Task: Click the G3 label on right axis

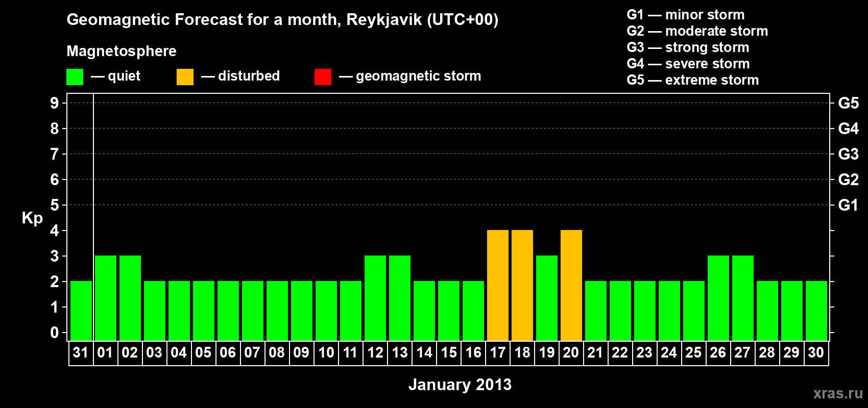Action: (849, 154)
